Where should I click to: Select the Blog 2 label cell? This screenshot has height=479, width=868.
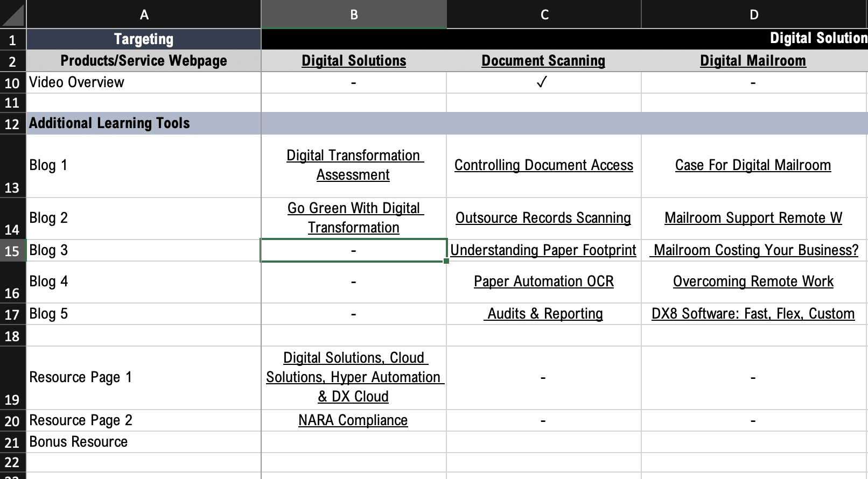(144, 219)
